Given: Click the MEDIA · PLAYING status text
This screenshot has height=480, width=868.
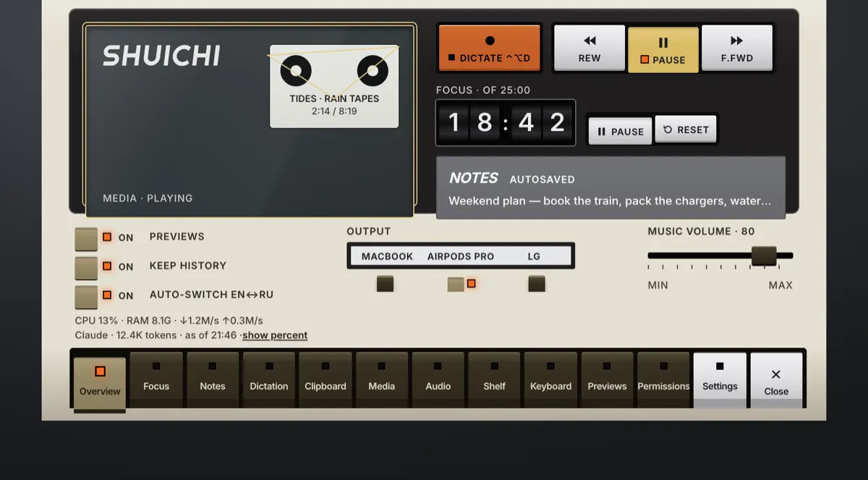Looking at the screenshot, I should [x=148, y=198].
